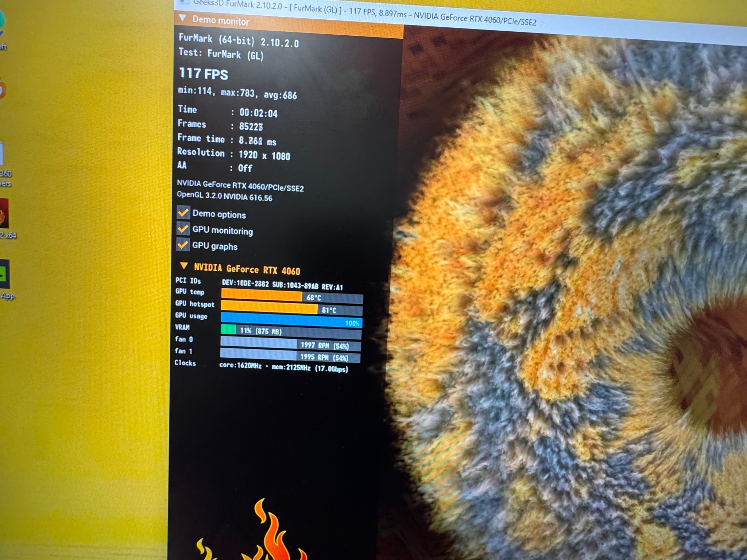This screenshot has height=560, width=747.
Task: Click the 117 FPS readout
Action: pos(204,74)
